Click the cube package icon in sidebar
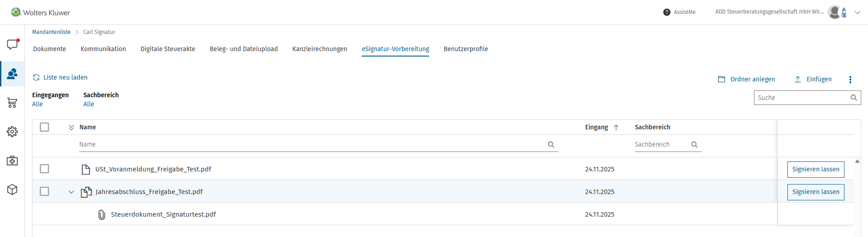868x237 pixels. coord(12,190)
